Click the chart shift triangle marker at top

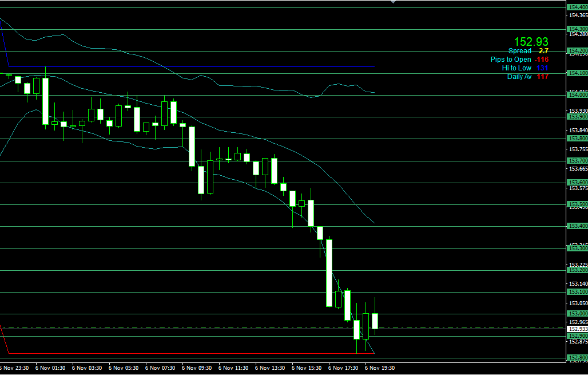(393, 2)
